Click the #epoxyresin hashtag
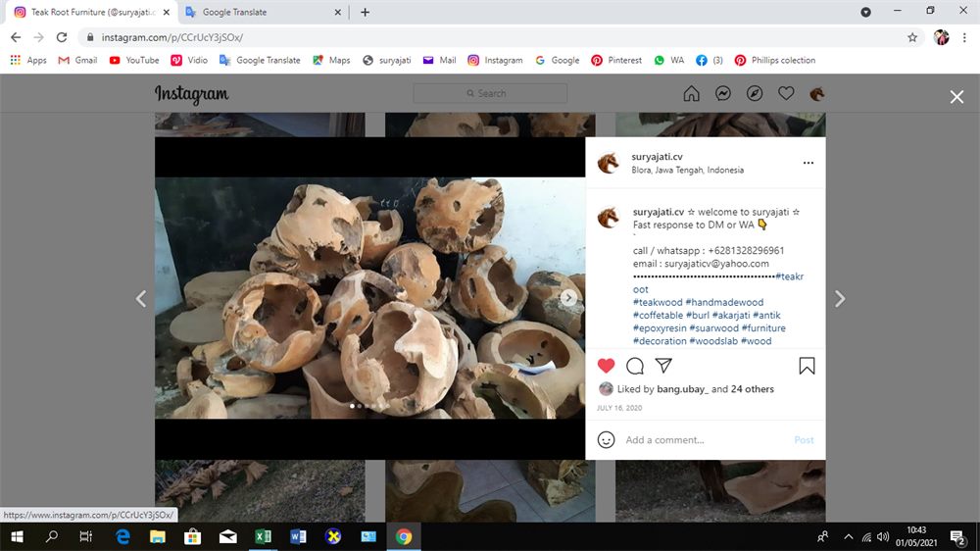 [660, 327]
